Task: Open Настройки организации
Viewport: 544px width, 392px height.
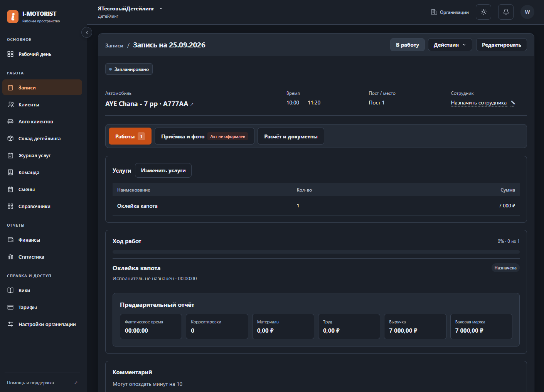Action: 42,324
